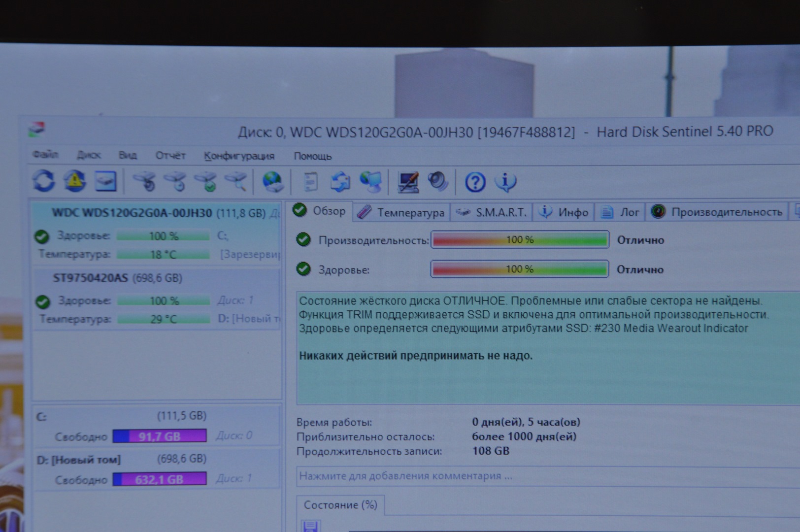Image resolution: width=800 pixels, height=532 pixels.
Task: Click the globe with disk icon
Action: click(x=272, y=182)
